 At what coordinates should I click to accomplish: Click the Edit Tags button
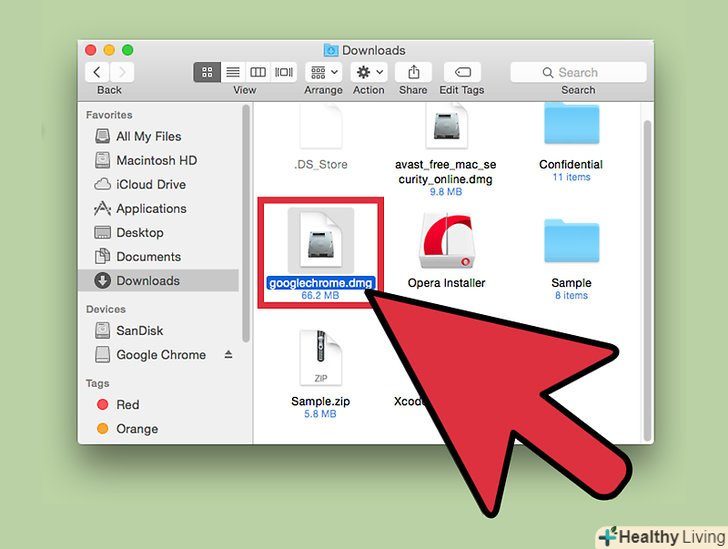coord(462,72)
